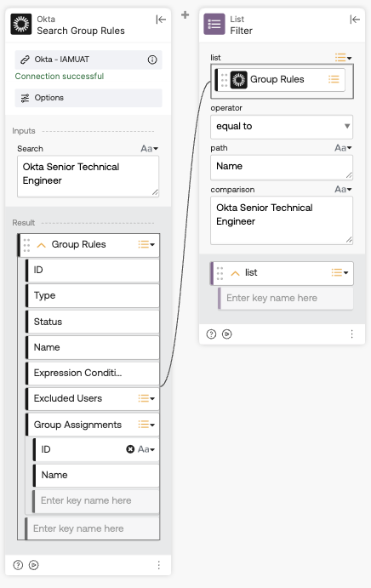Collapse the List Filter card
The width and height of the screenshot is (371, 588).
[x=355, y=20]
